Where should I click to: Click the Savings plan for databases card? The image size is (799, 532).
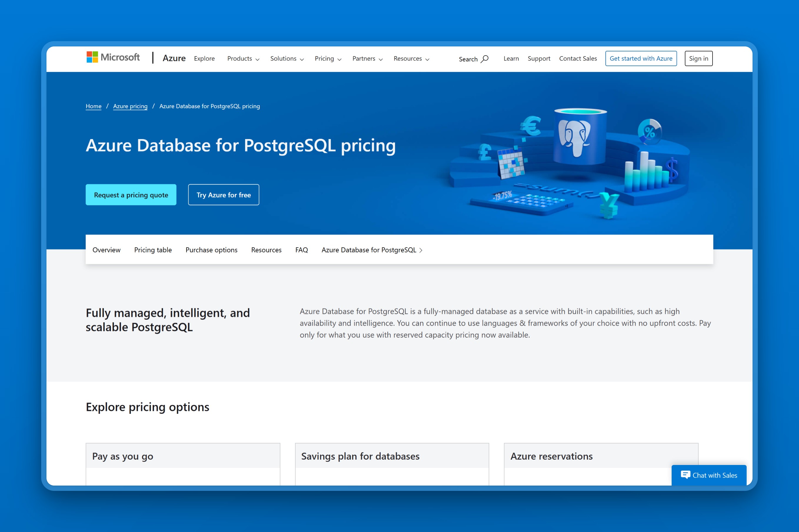point(392,464)
